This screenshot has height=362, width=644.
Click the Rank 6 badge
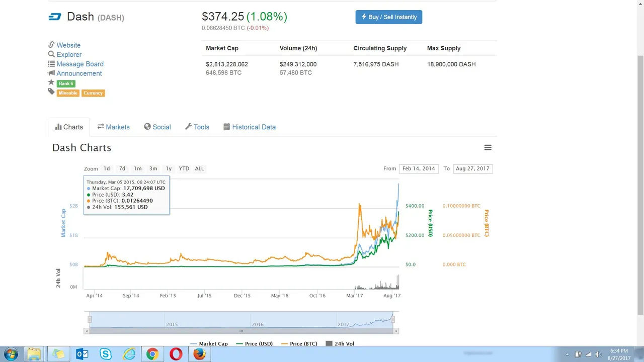66,83
